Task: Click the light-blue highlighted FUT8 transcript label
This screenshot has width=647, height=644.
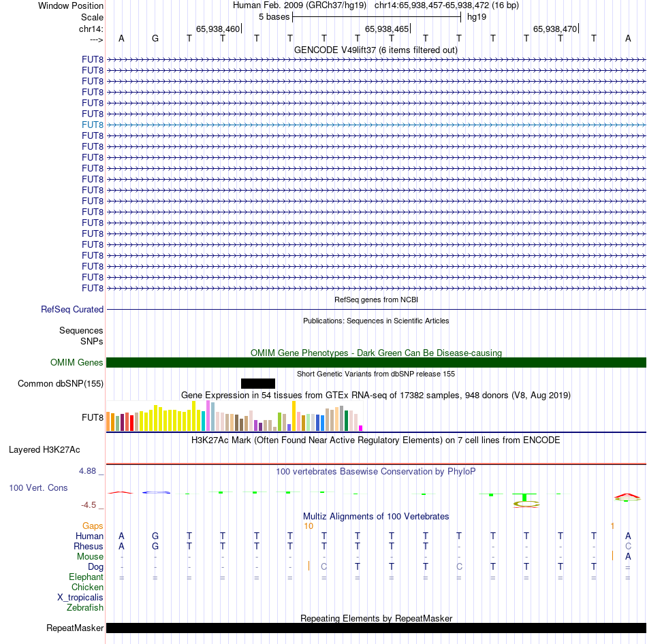Action: click(x=93, y=125)
